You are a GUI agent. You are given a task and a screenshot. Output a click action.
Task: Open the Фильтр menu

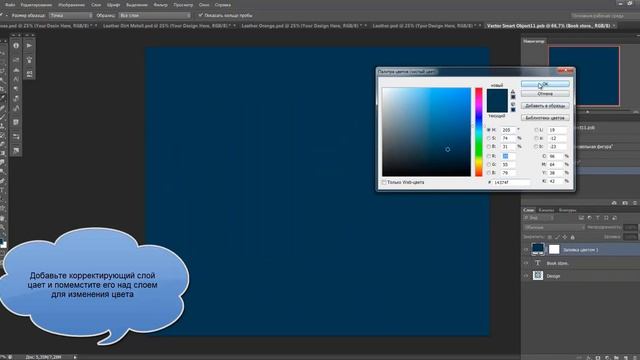pos(160,5)
